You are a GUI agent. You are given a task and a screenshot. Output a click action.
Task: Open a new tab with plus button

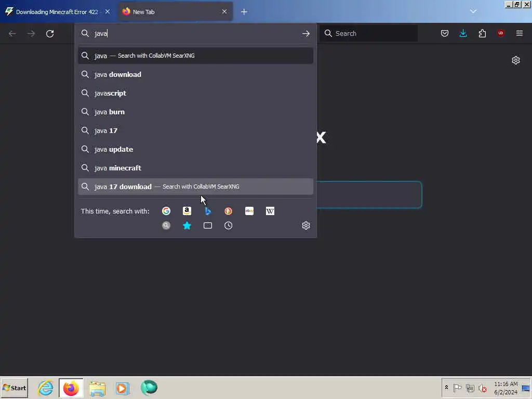pyautogui.click(x=244, y=12)
